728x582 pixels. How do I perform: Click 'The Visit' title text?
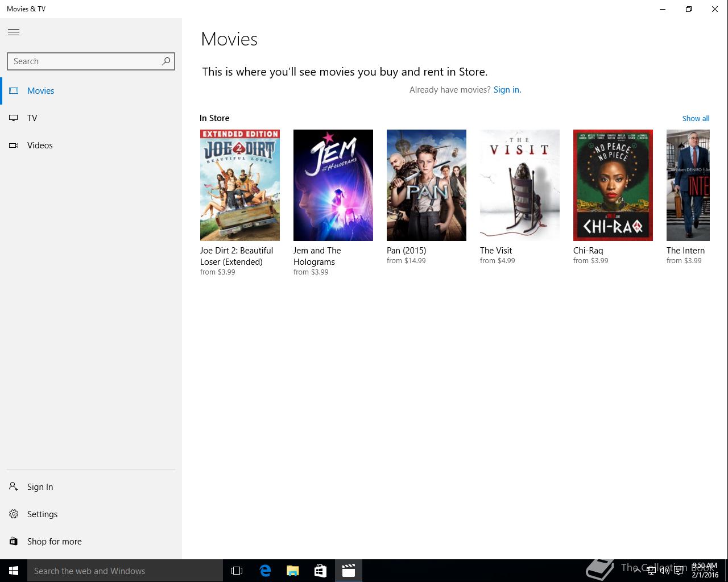click(x=496, y=251)
